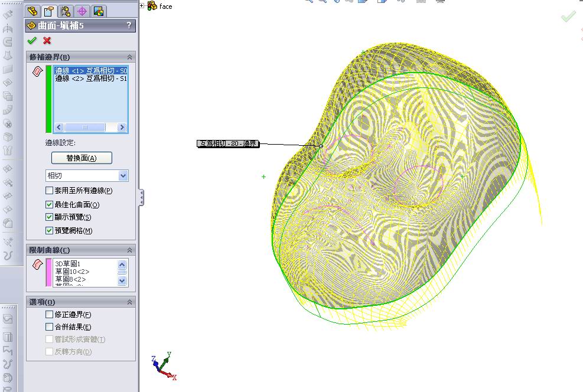Viewport: 583px width, 392px height.
Task: Collapse the 選項(O) section
Action: click(129, 302)
